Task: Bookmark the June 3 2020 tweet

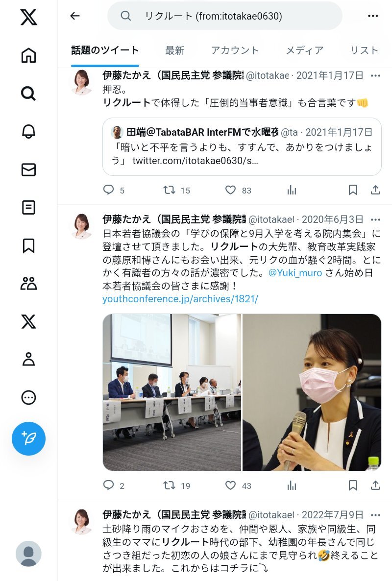Action: (x=353, y=485)
